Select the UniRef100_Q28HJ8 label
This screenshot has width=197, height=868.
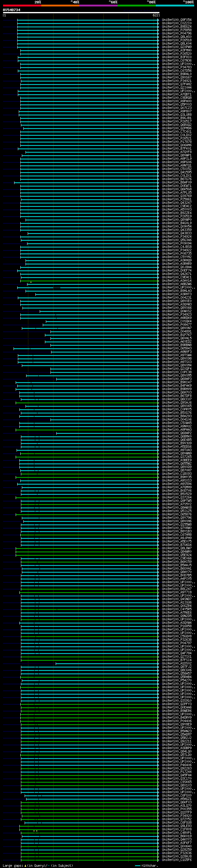pyautogui.click(x=176, y=856)
